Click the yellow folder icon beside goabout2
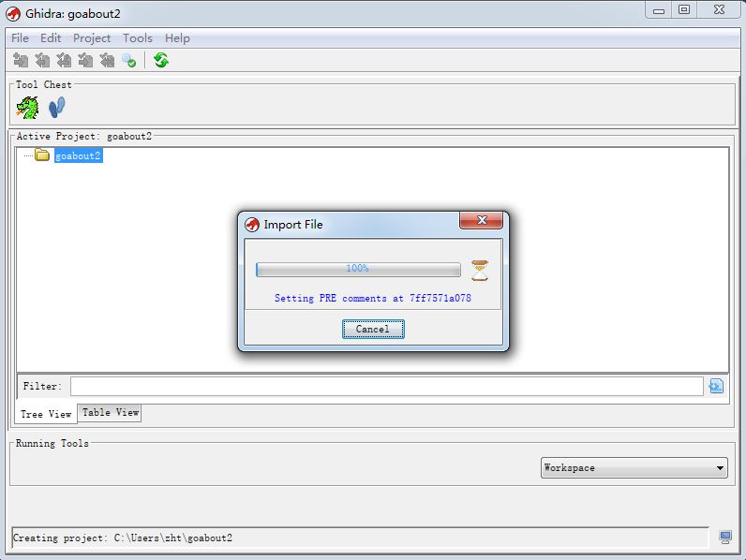The width and height of the screenshot is (746, 560). point(42,155)
